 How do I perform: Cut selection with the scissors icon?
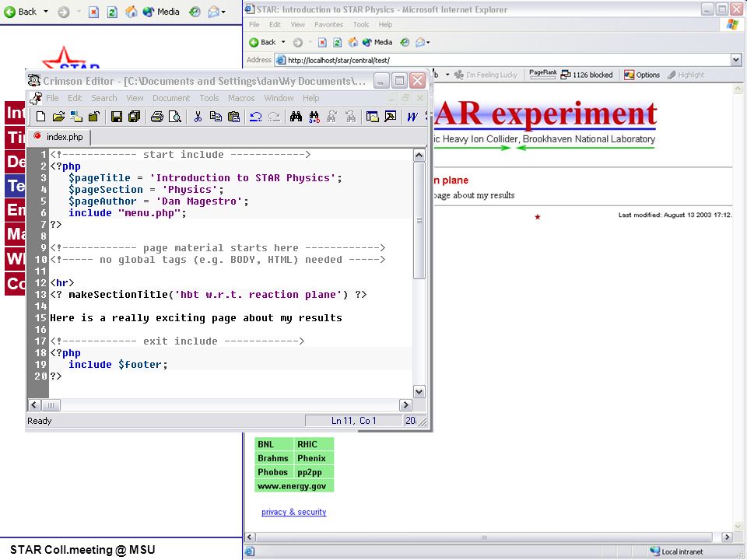tap(198, 116)
